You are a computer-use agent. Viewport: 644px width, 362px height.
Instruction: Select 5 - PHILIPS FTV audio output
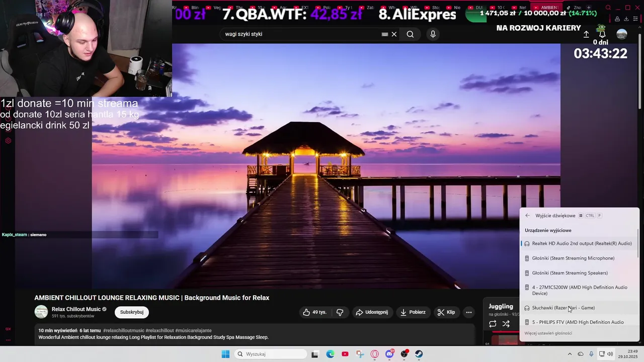[579, 322]
